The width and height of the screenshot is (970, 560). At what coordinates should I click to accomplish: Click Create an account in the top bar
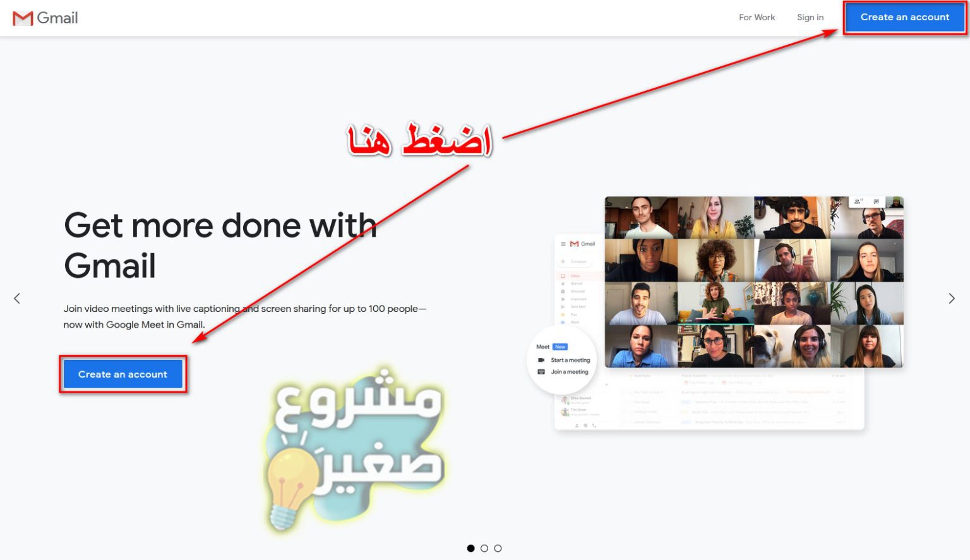tap(904, 17)
